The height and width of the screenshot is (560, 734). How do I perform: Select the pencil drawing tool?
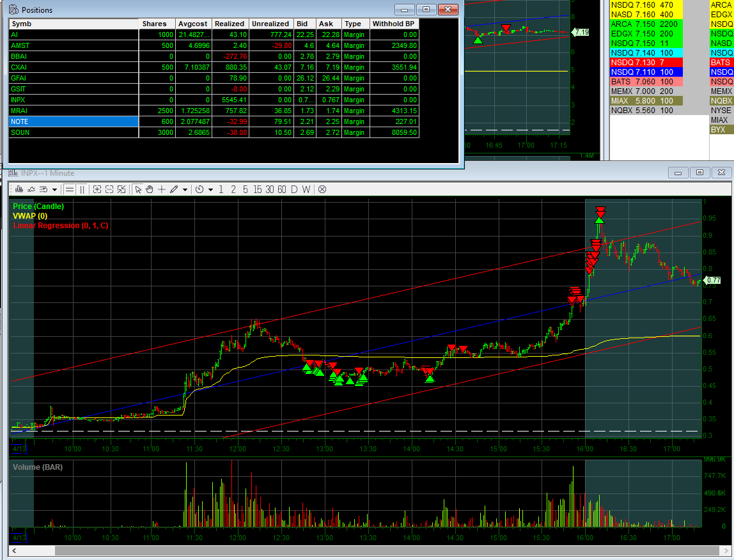[x=173, y=189]
